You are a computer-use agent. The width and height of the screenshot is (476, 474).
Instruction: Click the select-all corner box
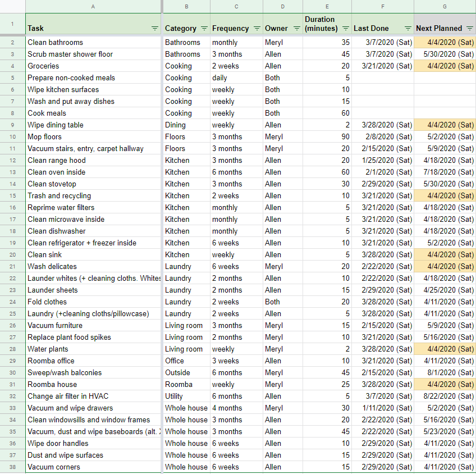(x=12, y=6)
